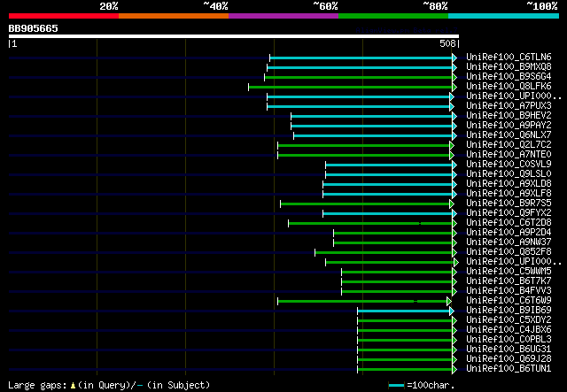Click the UniRef100_A9XLF8 label
This screenshot has width=567, height=392.
tap(509, 194)
